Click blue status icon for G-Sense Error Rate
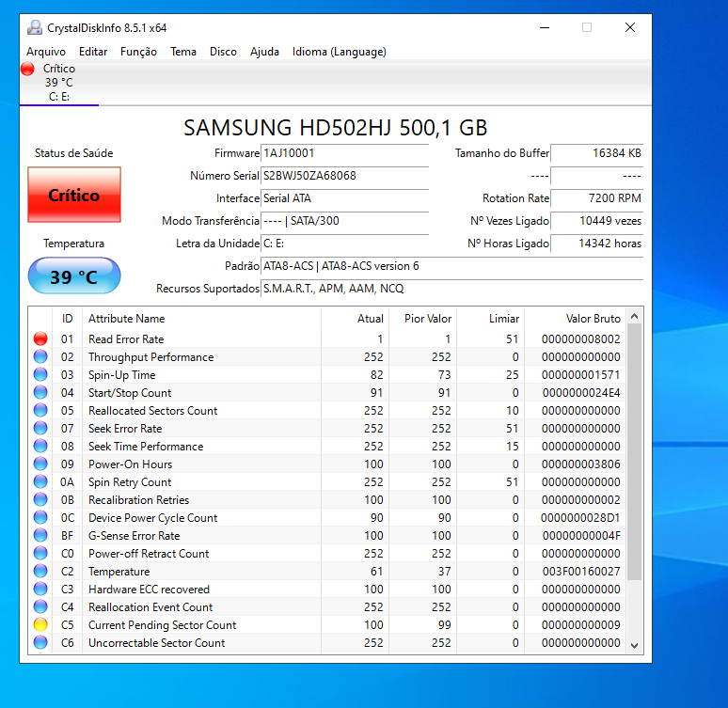 (x=40, y=535)
